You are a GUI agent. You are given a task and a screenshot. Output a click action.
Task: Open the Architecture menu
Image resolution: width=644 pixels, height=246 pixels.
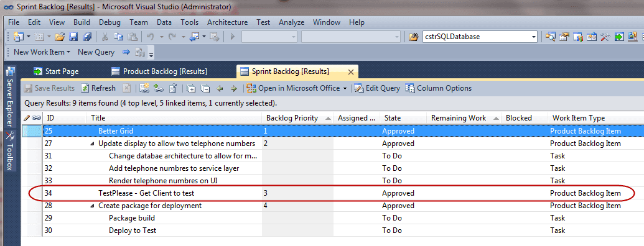[x=227, y=22]
